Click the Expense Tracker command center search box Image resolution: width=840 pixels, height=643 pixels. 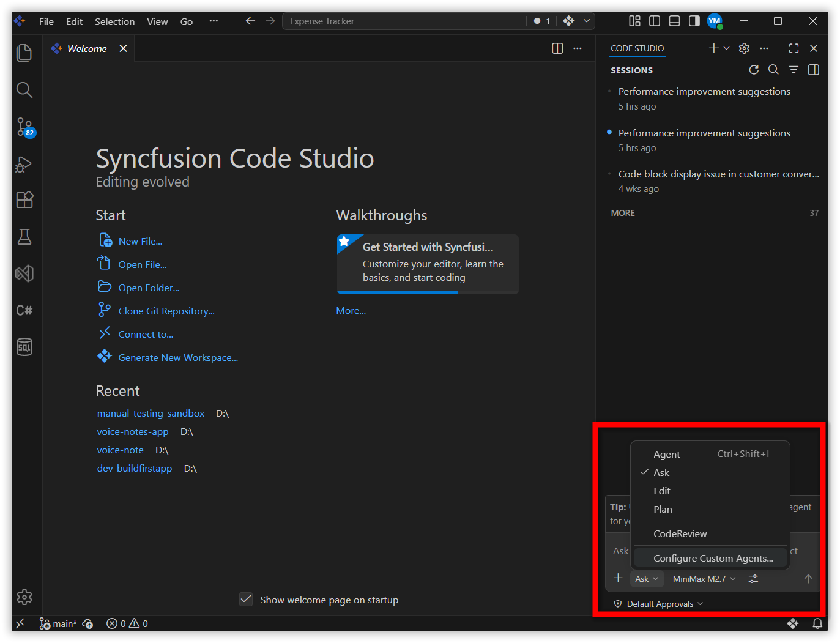[x=404, y=21]
